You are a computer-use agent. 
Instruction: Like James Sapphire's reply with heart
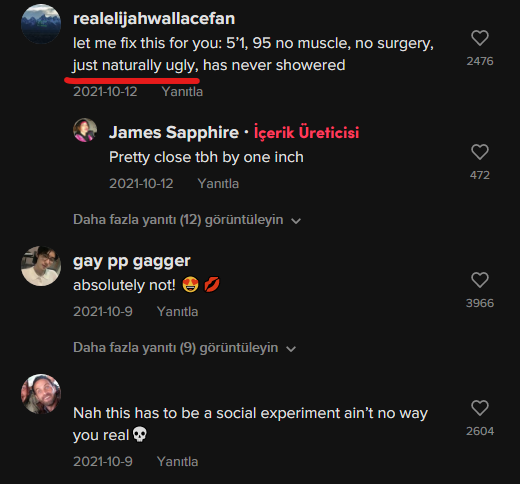480,152
